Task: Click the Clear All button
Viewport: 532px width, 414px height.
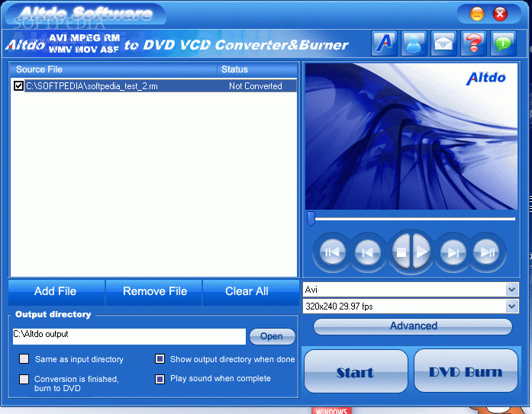Action: (250, 292)
